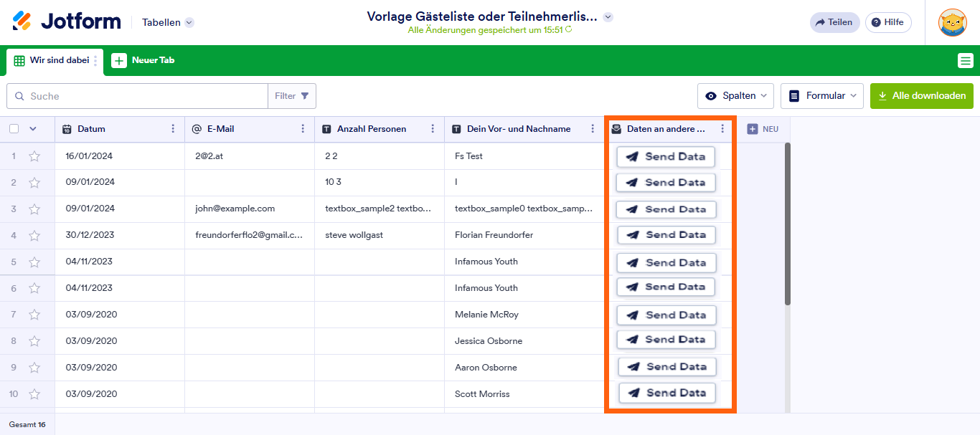Expand the table title dropdown arrow
Viewport: 980px width, 435px height.
tap(608, 16)
